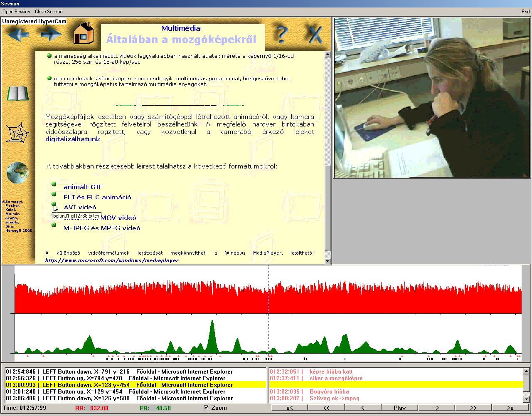Open help with the question mark icon

282,35
